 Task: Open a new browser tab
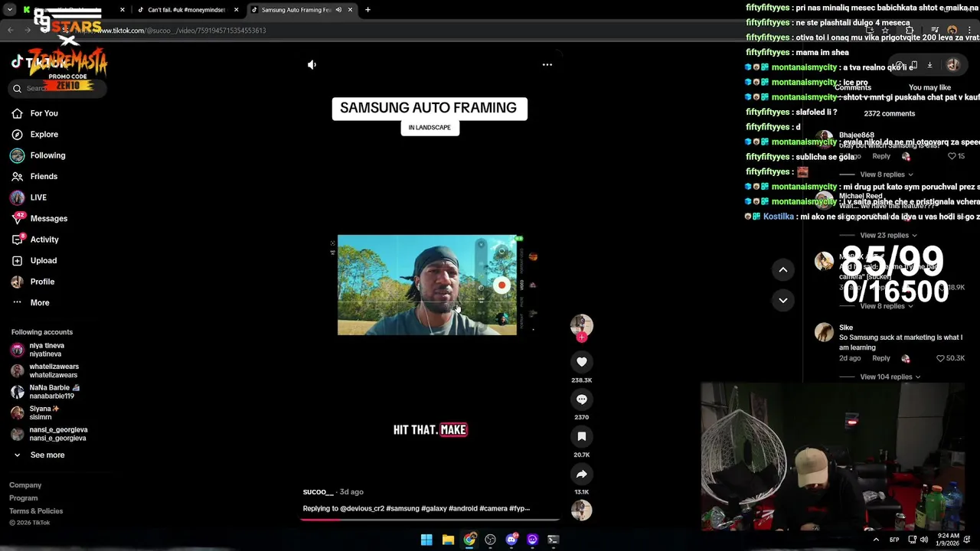point(367,10)
